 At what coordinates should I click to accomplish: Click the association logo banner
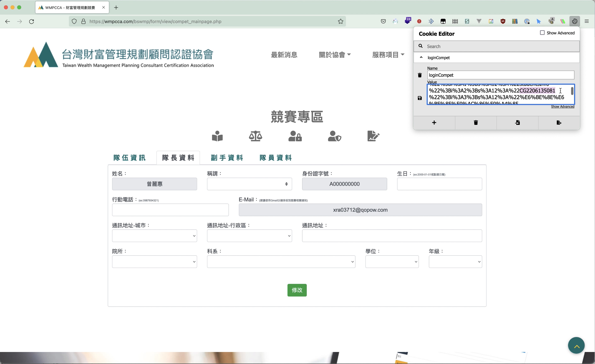point(119,55)
